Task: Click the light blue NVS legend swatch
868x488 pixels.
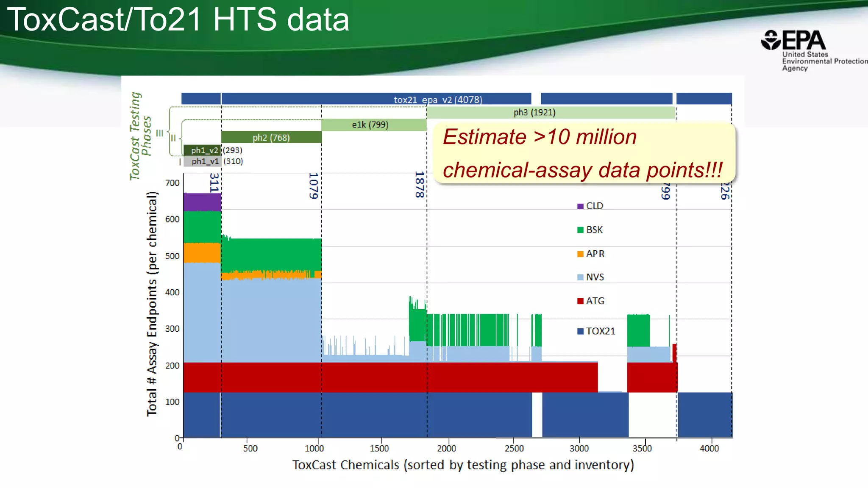Action: (580, 277)
